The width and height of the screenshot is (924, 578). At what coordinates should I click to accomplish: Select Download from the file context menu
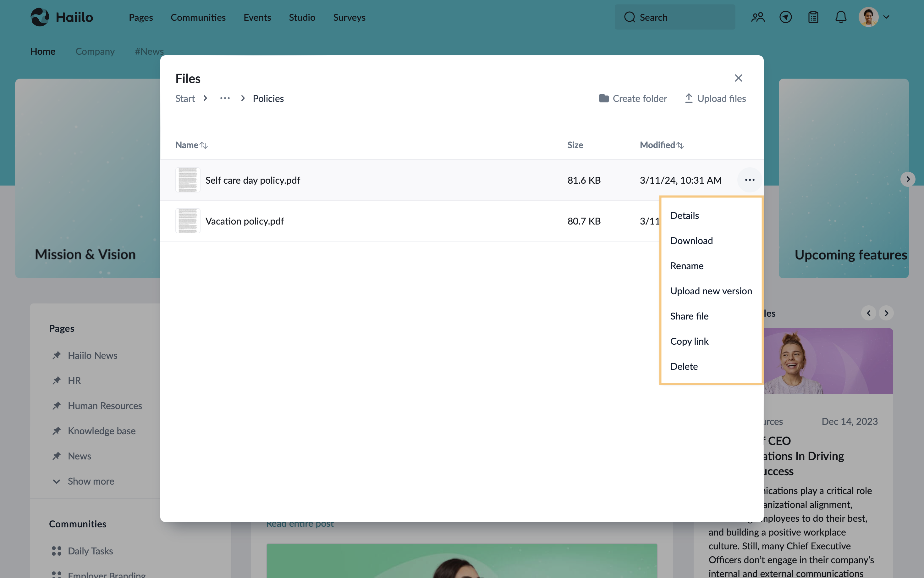coord(691,240)
